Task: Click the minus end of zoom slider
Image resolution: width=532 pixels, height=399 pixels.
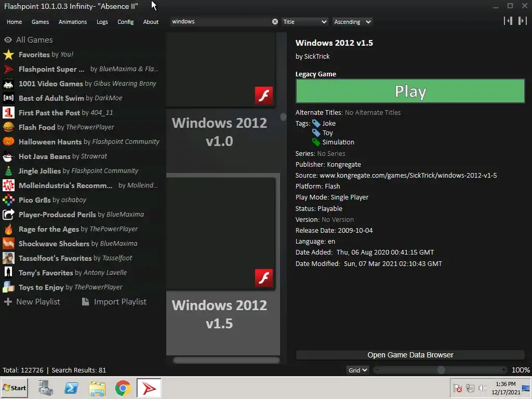Action: tap(378, 370)
